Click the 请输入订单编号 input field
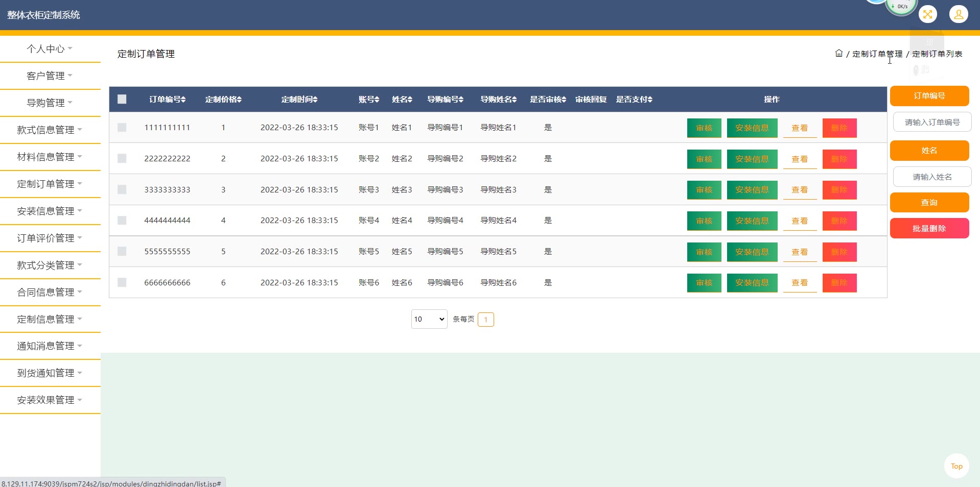 click(932, 123)
